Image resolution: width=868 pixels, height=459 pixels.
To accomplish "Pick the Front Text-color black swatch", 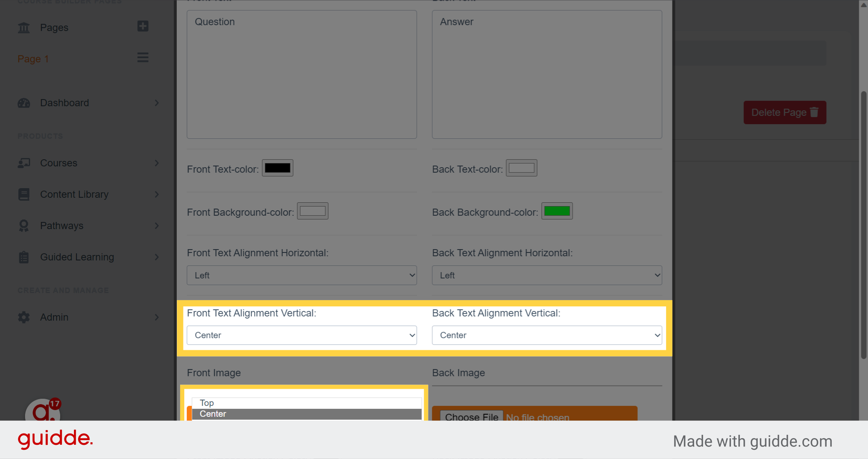I will point(277,168).
